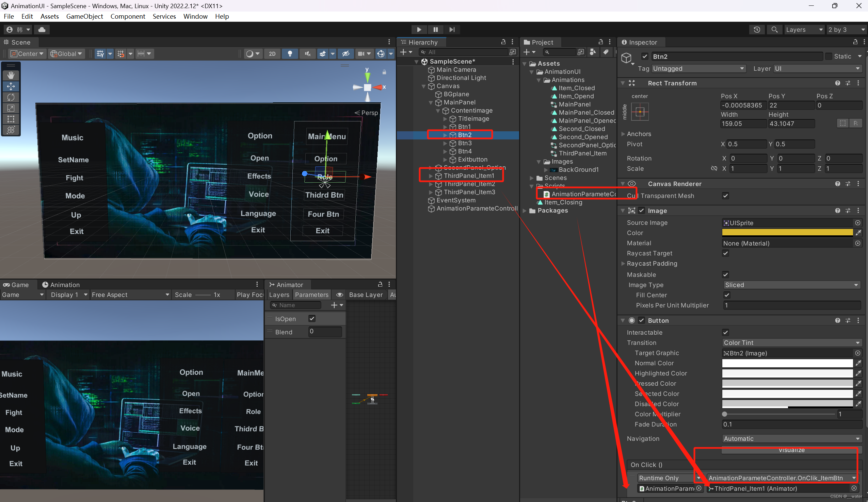
Task: Select the Scale tool in Scene
Action: [x=11, y=108]
